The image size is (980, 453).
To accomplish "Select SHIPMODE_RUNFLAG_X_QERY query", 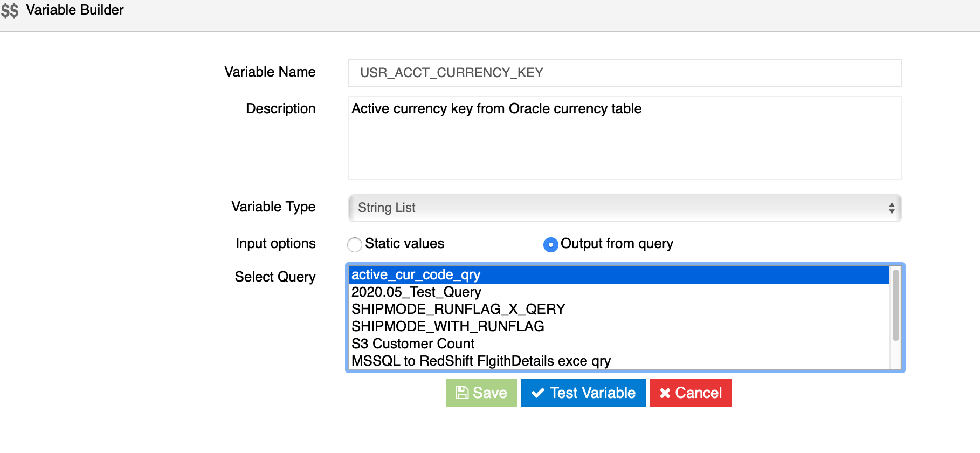I will [x=619, y=310].
